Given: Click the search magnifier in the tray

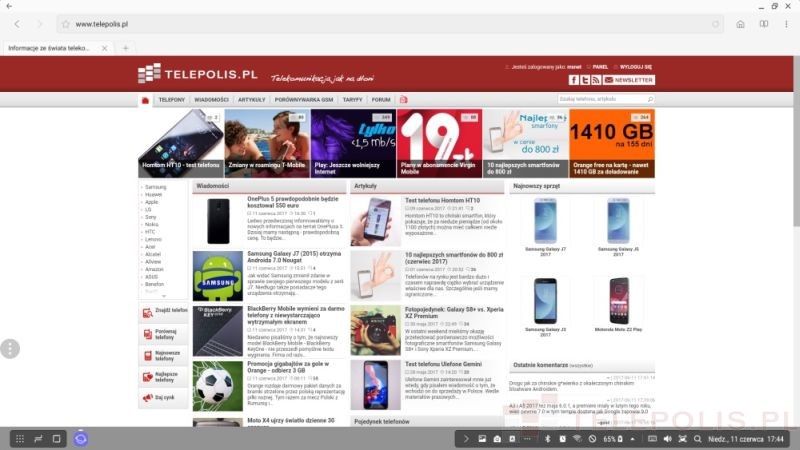Looking at the screenshot, I should point(697,439).
